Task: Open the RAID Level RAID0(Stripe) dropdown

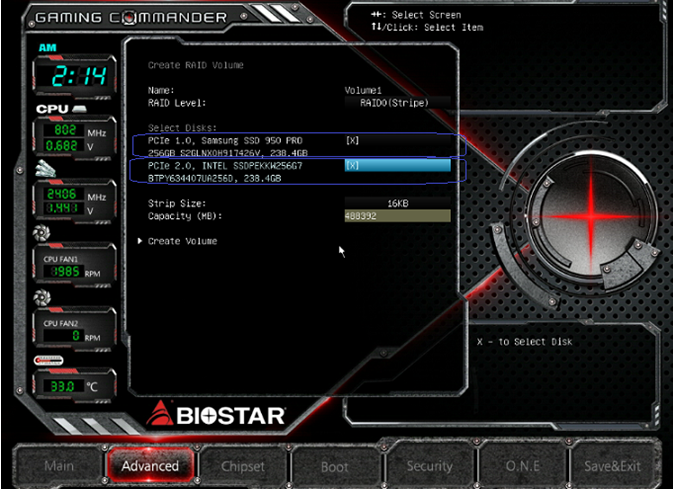Action: coord(397,103)
